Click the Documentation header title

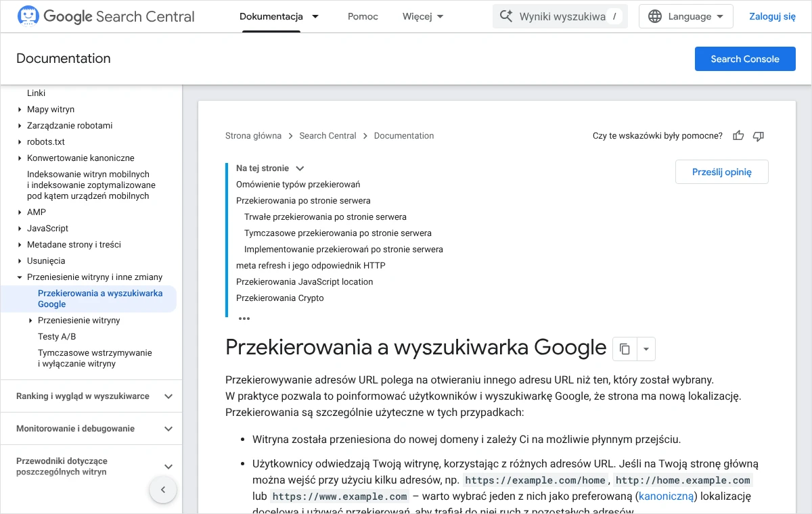[x=64, y=59]
